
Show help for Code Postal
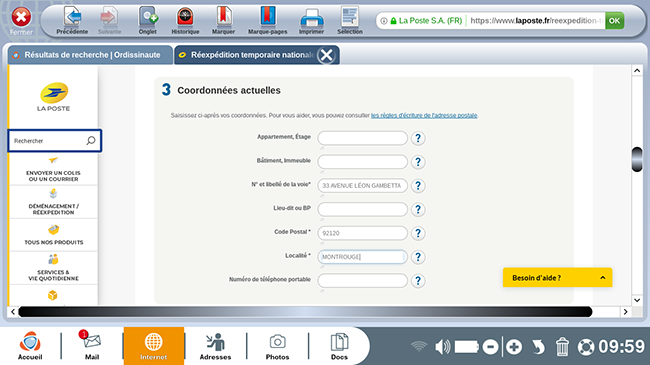point(418,233)
